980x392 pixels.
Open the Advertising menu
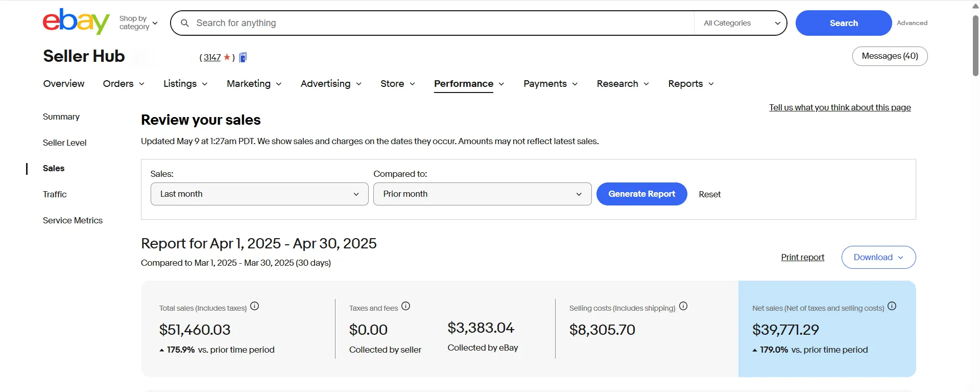(325, 84)
